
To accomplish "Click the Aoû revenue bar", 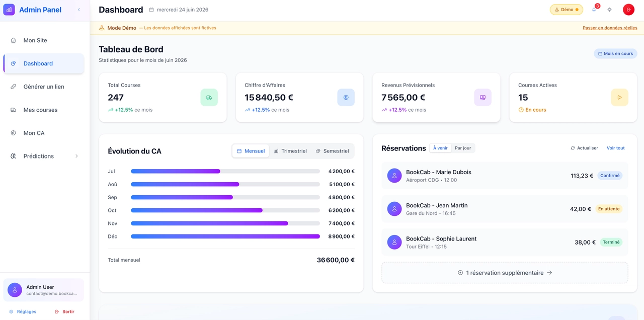I will pos(225,184).
